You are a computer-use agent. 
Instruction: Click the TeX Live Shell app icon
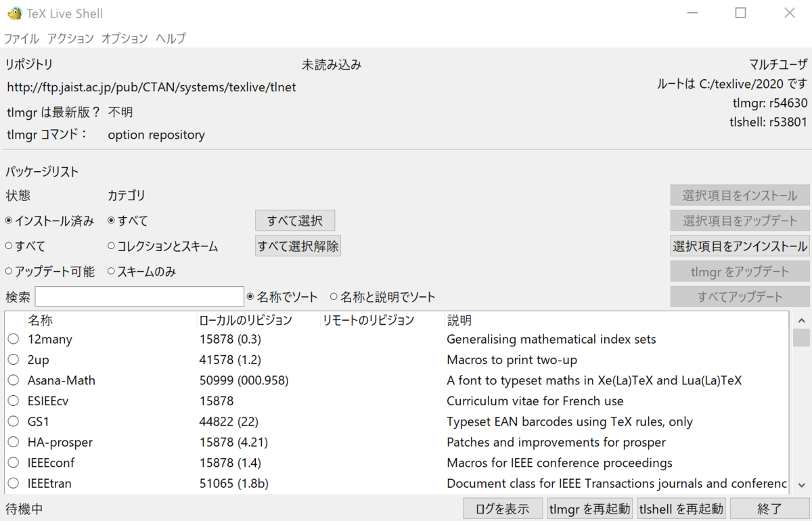point(14,13)
